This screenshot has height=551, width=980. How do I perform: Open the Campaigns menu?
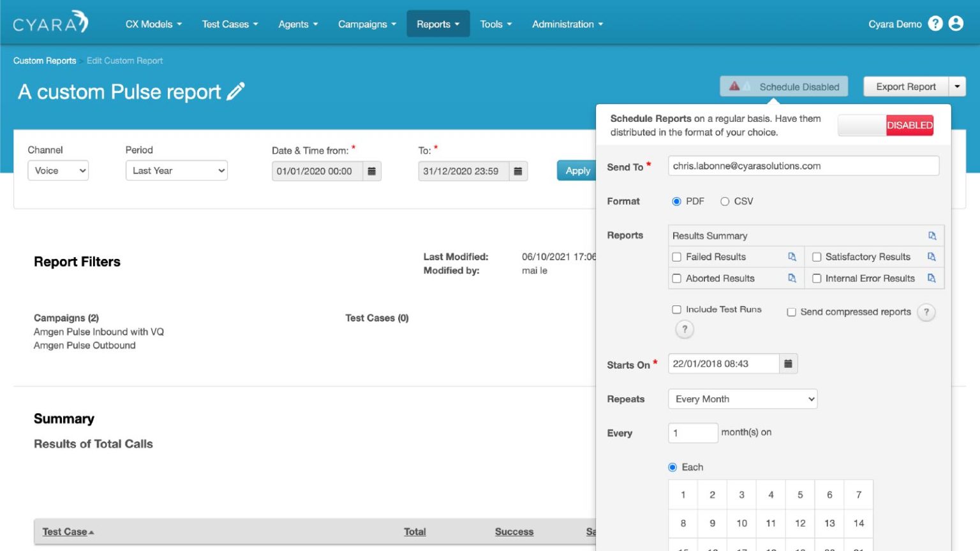[366, 24]
